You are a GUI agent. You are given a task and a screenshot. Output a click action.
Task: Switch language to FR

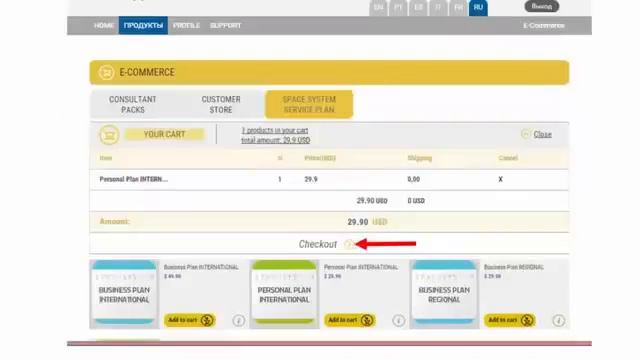[458, 7]
